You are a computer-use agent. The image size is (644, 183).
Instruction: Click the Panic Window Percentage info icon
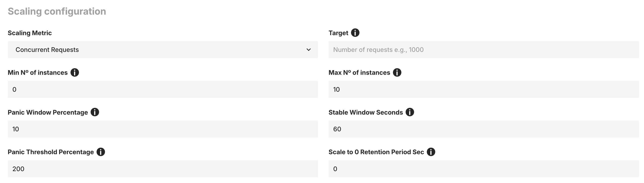(x=95, y=112)
